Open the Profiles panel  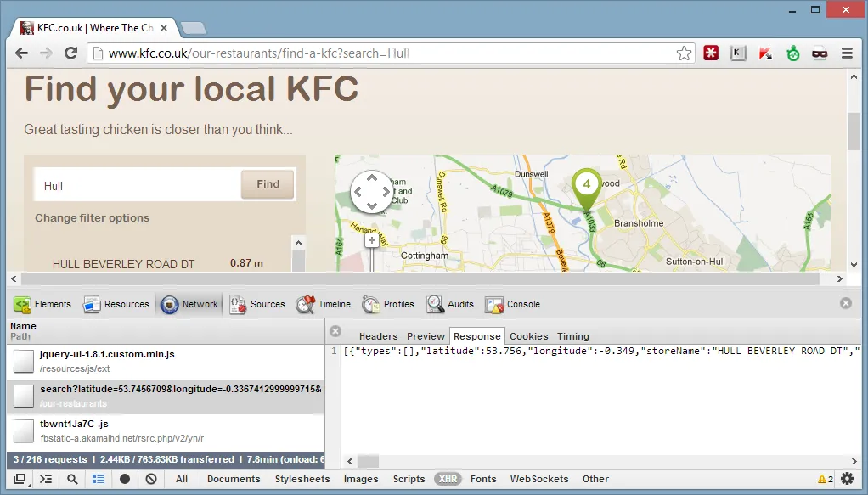pyautogui.click(x=388, y=304)
